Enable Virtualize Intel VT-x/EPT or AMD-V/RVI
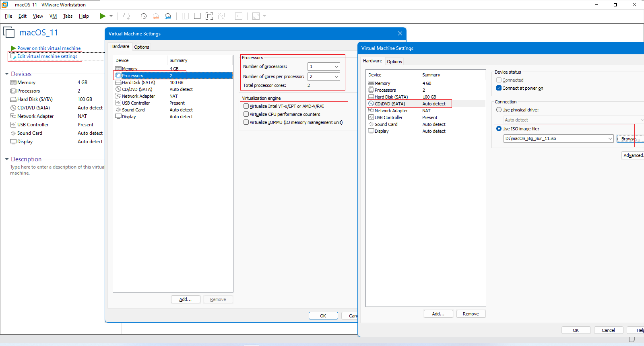This screenshot has height=346, width=644. click(246, 106)
